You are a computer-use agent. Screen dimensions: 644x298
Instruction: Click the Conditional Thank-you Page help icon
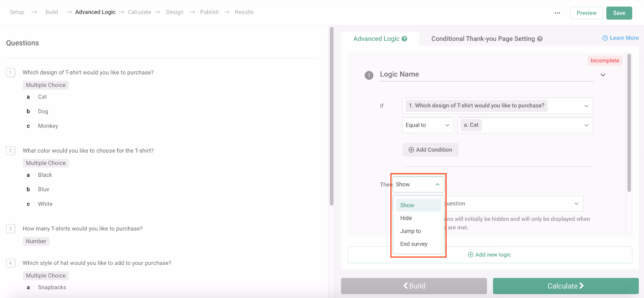pos(540,39)
